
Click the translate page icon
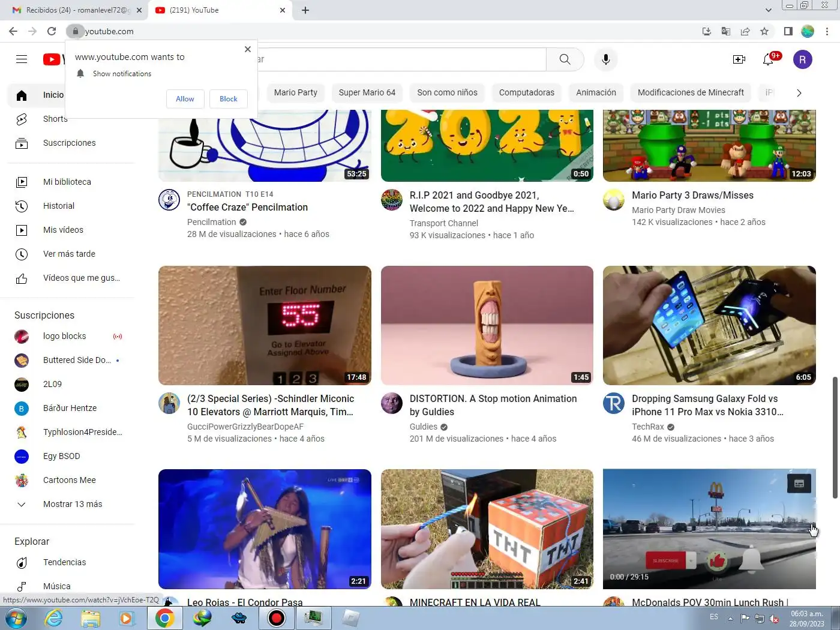tap(726, 31)
